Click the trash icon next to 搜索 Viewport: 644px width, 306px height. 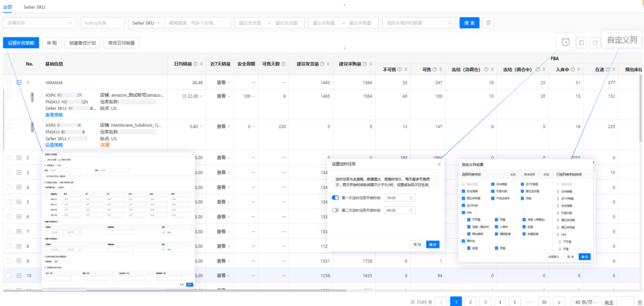[488, 23]
